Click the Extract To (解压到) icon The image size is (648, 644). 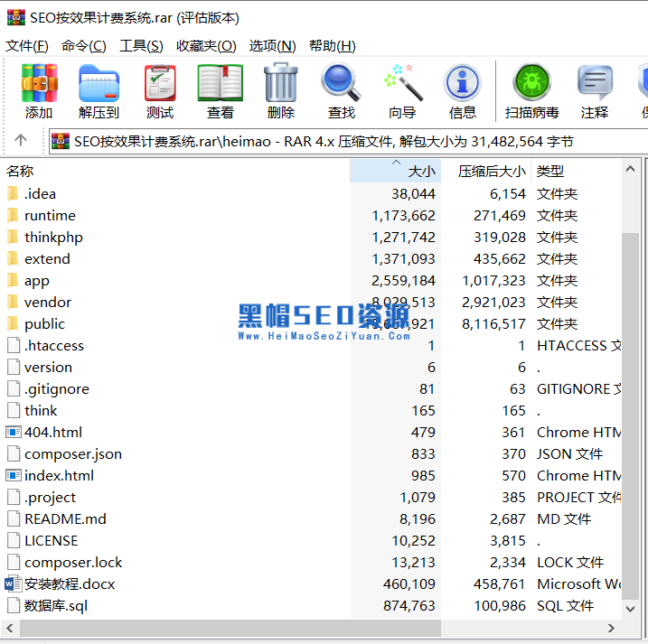(x=99, y=91)
